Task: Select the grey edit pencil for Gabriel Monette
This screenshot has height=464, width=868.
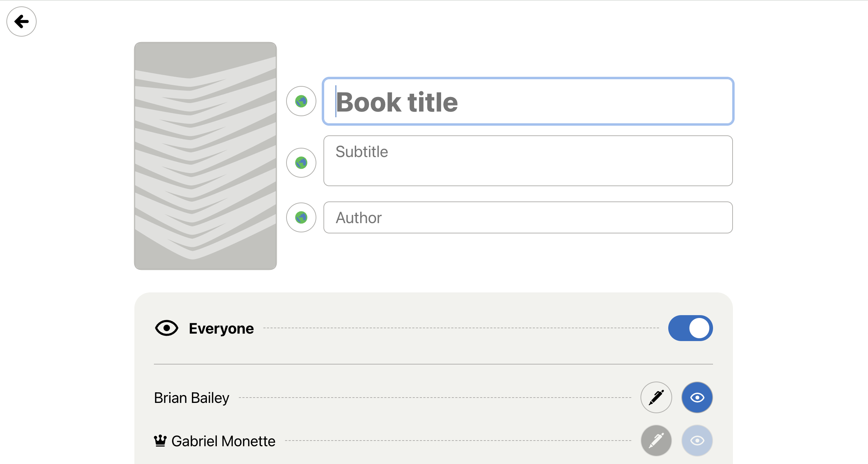Action: click(656, 440)
